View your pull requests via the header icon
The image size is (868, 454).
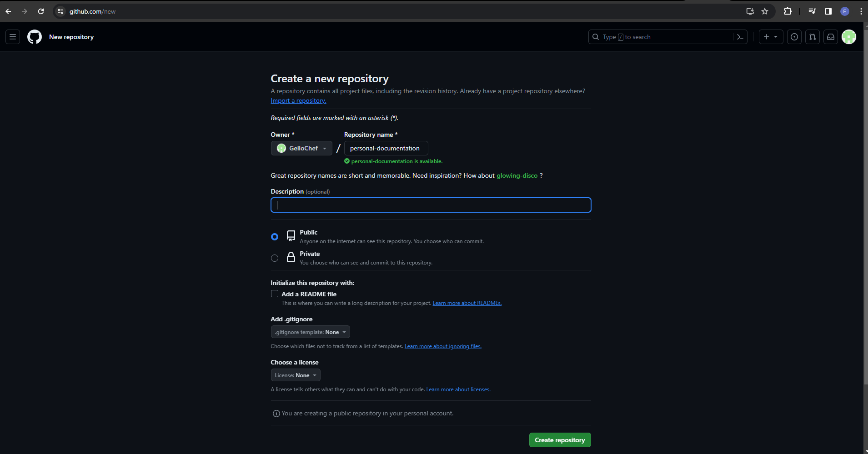813,37
